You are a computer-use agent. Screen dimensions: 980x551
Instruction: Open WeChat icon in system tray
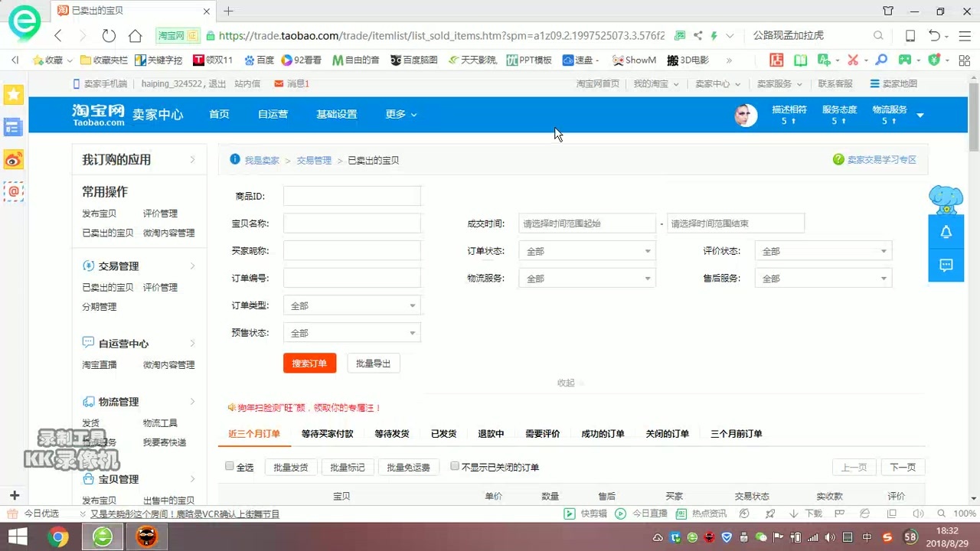pos(761,537)
